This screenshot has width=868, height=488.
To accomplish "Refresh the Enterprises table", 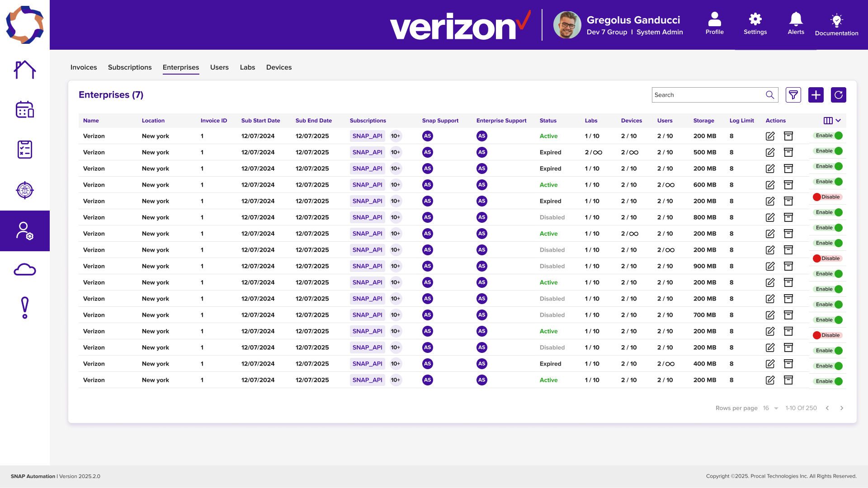I will (838, 95).
